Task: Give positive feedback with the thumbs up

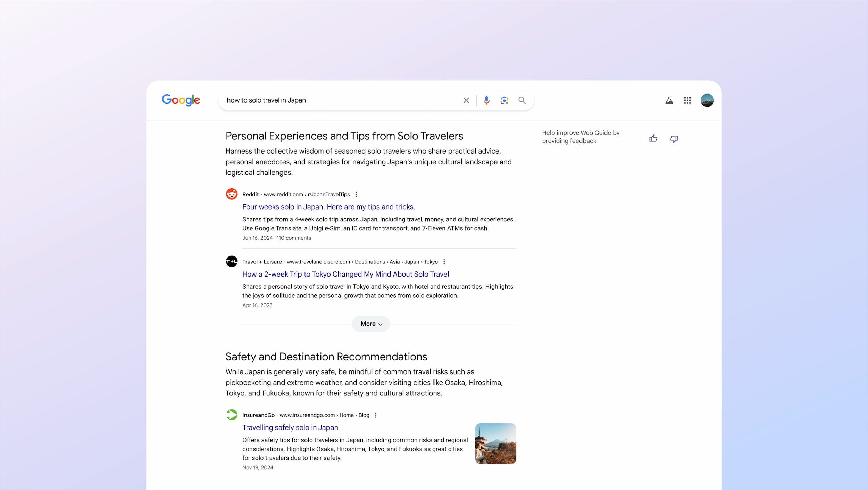Action: coord(653,138)
